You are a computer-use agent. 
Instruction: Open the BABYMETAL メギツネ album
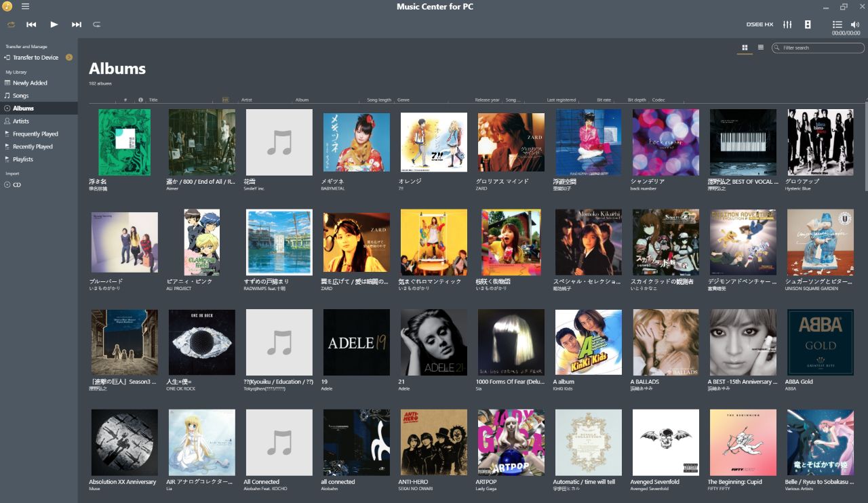[357, 142]
